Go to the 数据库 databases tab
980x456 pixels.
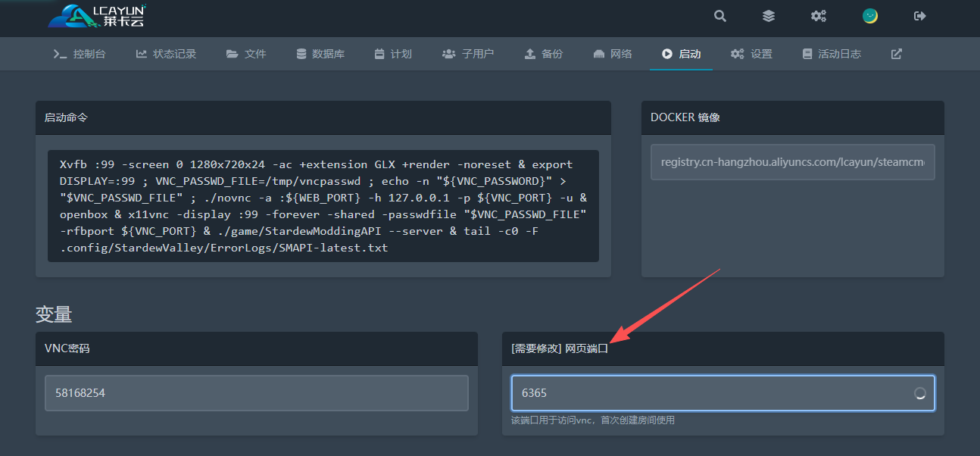click(x=320, y=54)
